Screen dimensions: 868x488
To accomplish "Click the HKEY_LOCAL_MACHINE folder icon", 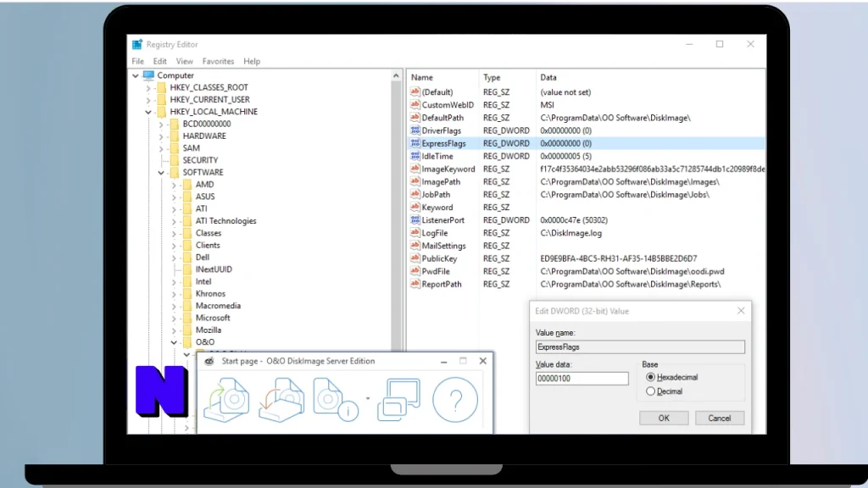I will (x=162, y=112).
